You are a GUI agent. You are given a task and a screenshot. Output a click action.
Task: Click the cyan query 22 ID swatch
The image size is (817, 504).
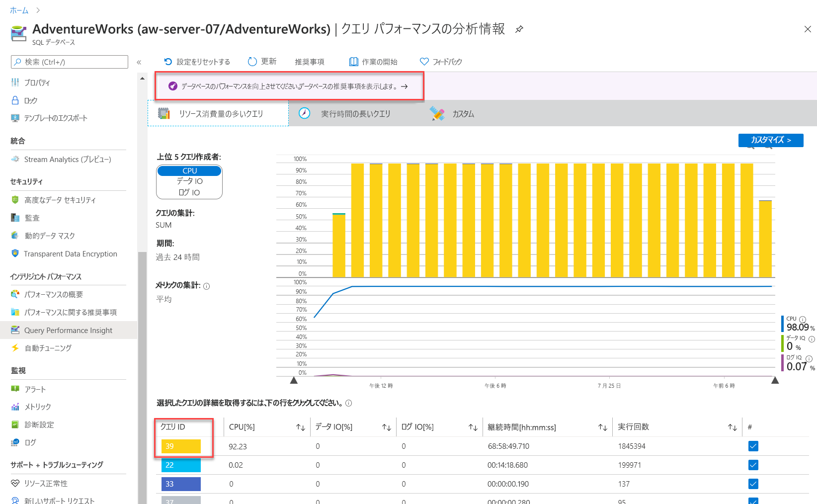(x=181, y=465)
